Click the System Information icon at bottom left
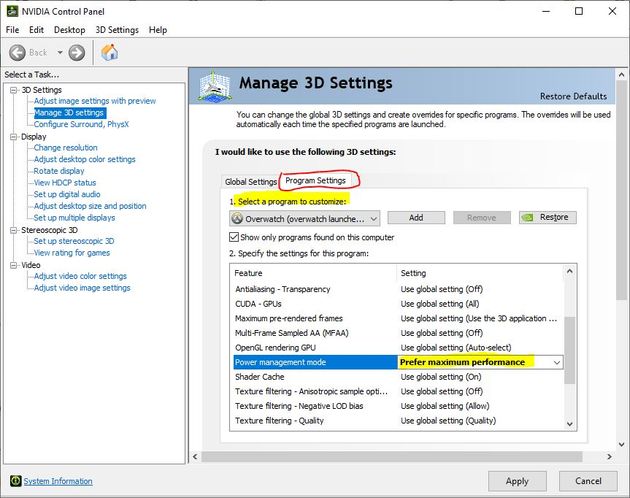This screenshot has height=498, width=630. [14, 481]
